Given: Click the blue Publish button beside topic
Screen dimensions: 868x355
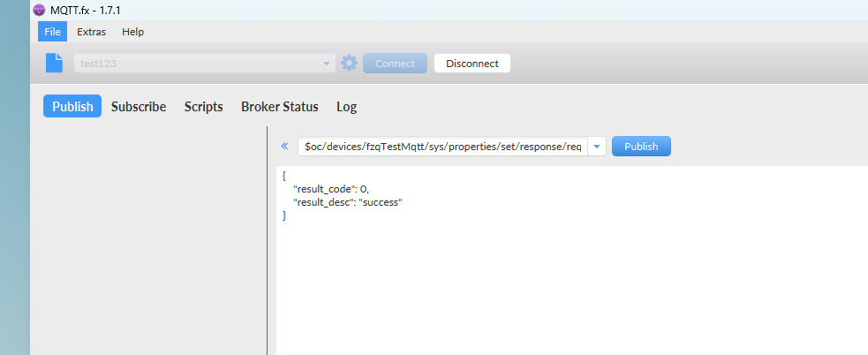Looking at the screenshot, I should pyautogui.click(x=641, y=147).
